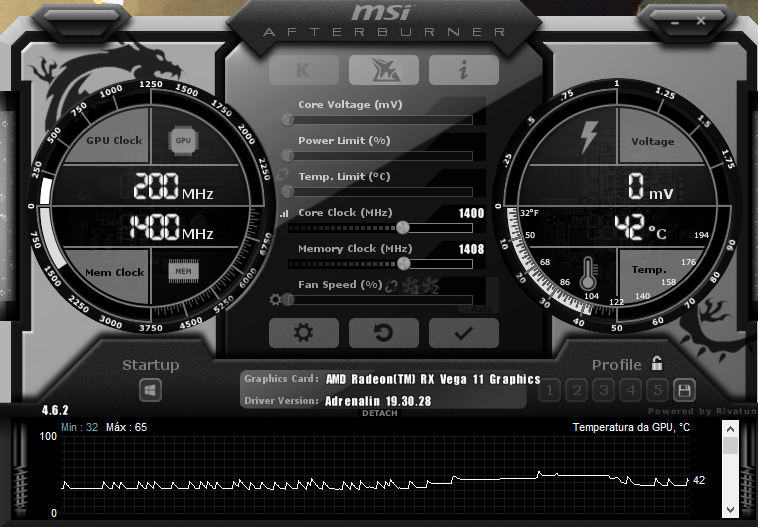758x527 pixels.
Task: Click the Memory Clock value 1408 field
Action: 471,249
